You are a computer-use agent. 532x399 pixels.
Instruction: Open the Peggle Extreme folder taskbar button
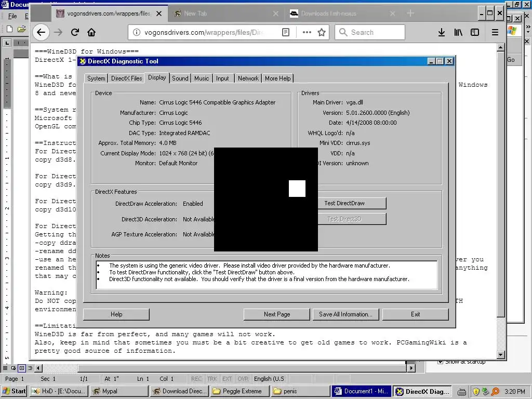point(241,391)
